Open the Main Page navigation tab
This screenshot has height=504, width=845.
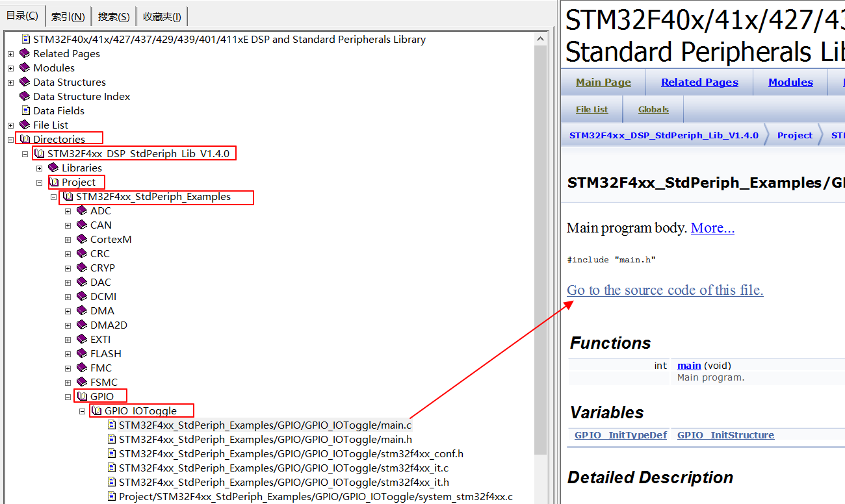(x=603, y=82)
